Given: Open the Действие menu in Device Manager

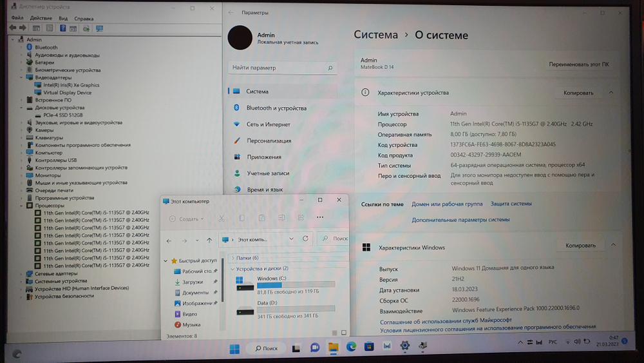Looking at the screenshot, I should pyautogui.click(x=41, y=18).
